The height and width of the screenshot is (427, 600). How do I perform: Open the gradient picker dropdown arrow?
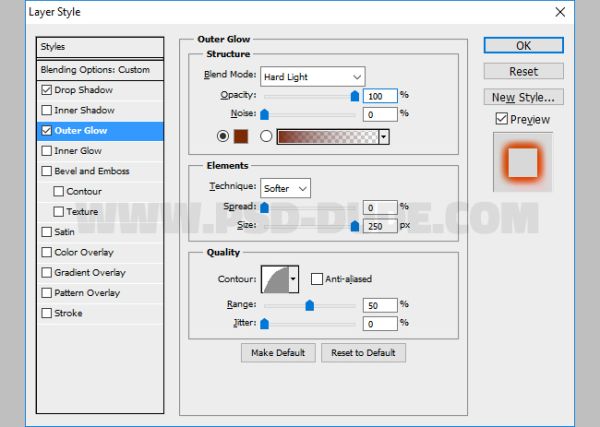tap(384, 137)
